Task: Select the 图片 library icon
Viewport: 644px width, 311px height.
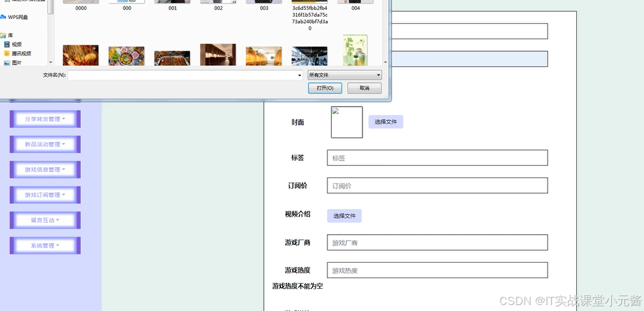Action: click(7, 63)
